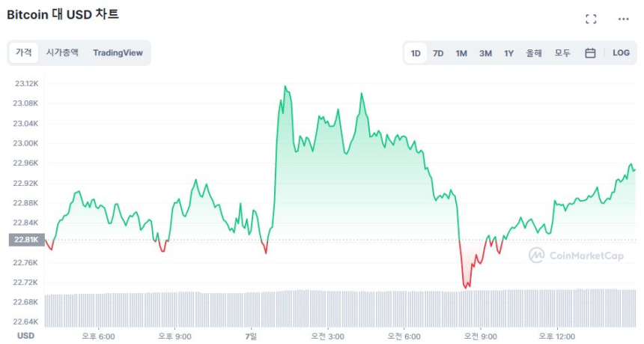The width and height of the screenshot is (644, 344).
Task: Select the 7D time range
Action: (438, 53)
